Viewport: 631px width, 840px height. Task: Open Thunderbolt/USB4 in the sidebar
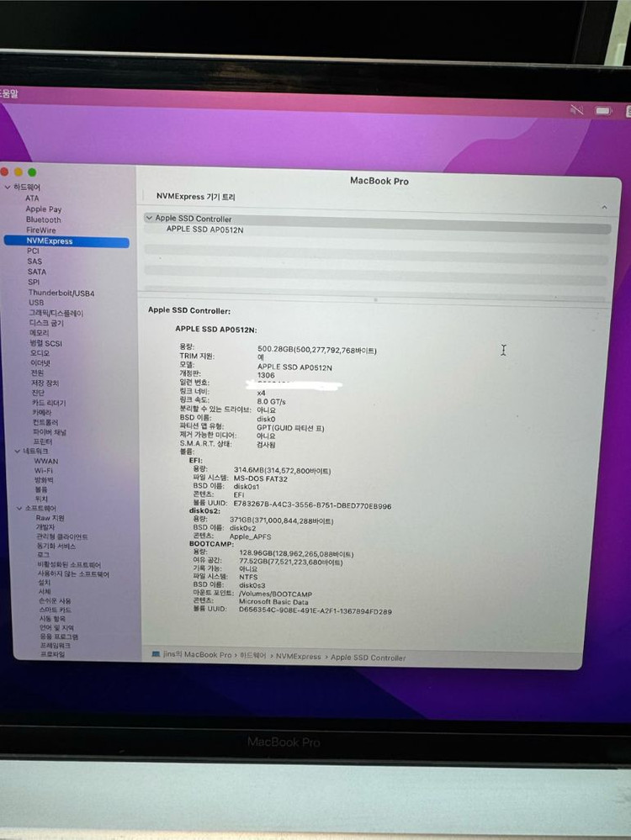[61, 293]
